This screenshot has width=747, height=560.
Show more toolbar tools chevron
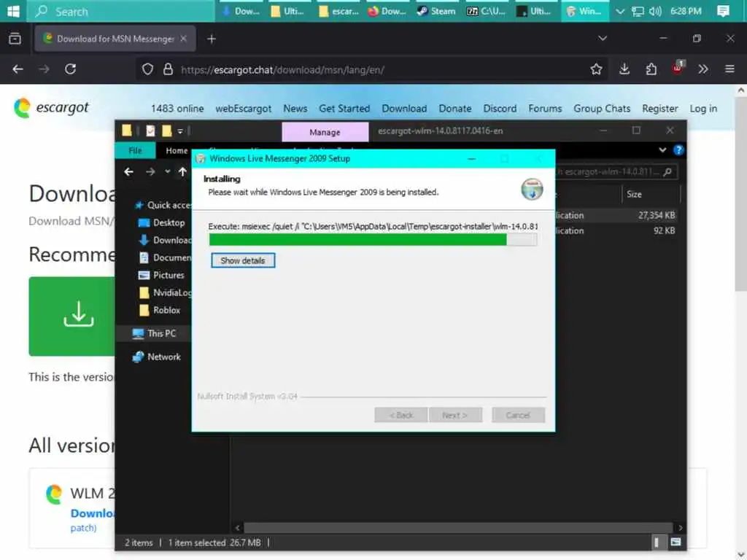click(703, 69)
